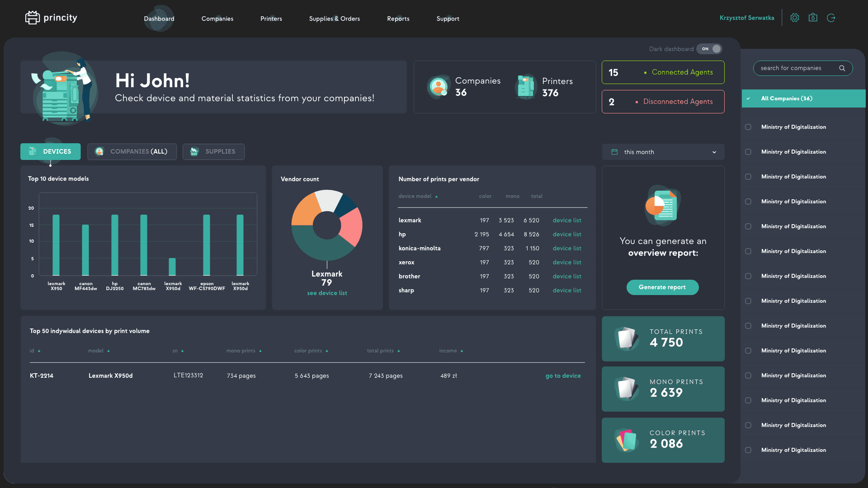Click the shopping bag icon in header
The image size is (868, 488).
click(813, 18)
